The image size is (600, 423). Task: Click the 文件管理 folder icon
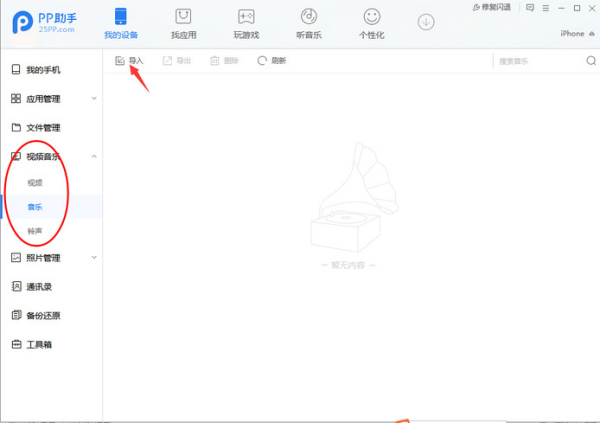[x=16, y=127]
